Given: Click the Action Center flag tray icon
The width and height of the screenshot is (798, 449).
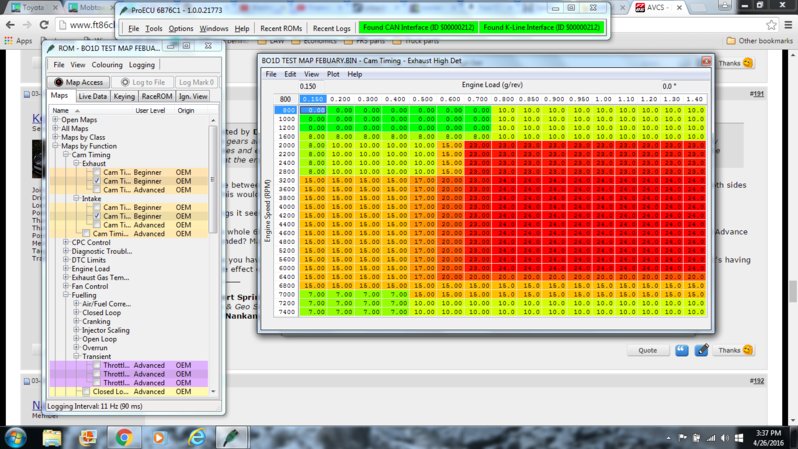Looking at the screenshot, I should coord(682,438).
